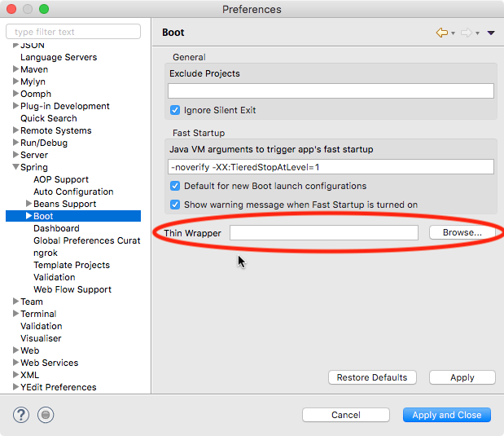Click the Help question mark icon
504x436 pixels.
pos(21,415)
